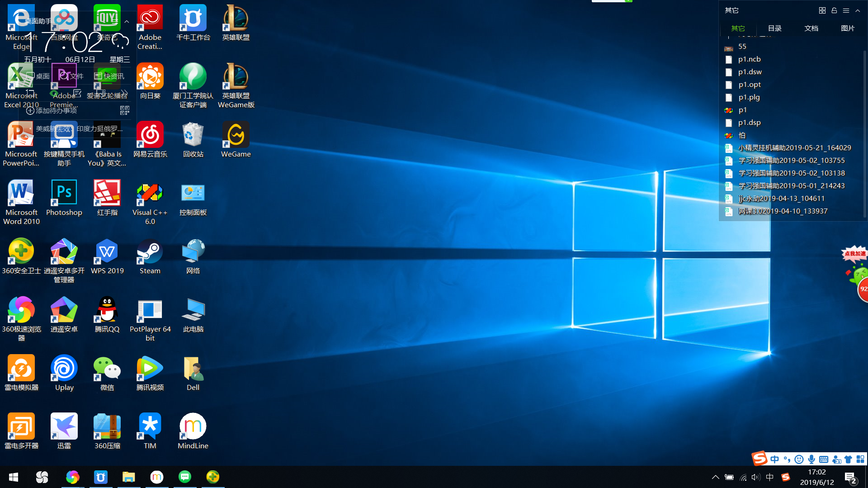Collapse the 其它 file panel
The height and width of the screenshot is (488, 868).
858,10
